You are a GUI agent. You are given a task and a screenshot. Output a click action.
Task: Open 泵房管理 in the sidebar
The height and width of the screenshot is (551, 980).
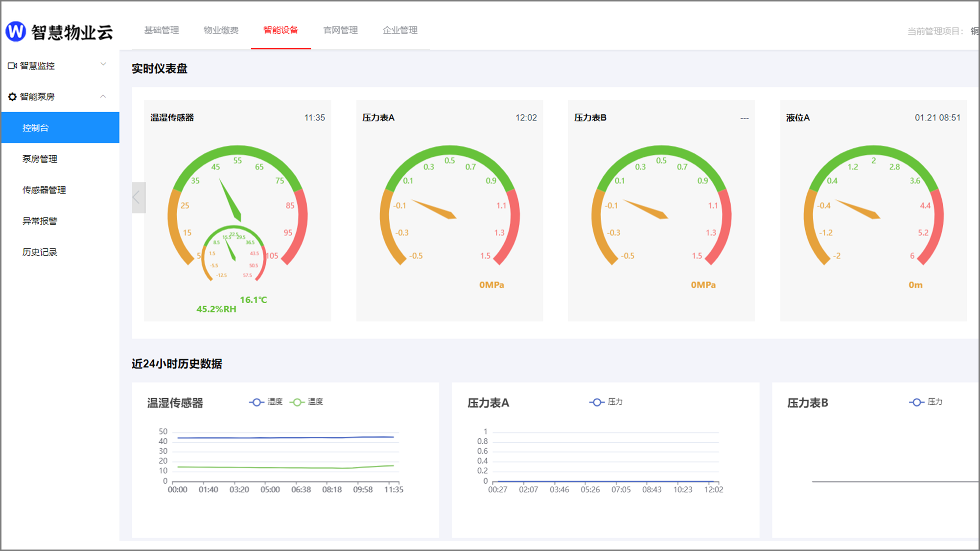tap(40, 159)
